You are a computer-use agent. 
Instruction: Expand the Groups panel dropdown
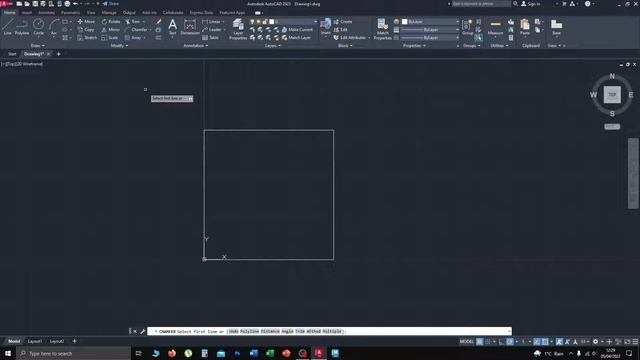coord(472,46)
